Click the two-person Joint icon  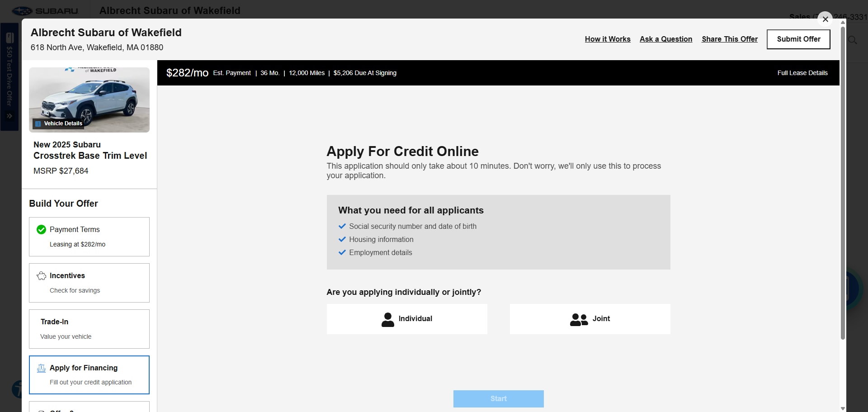click(x=579, y=319)
